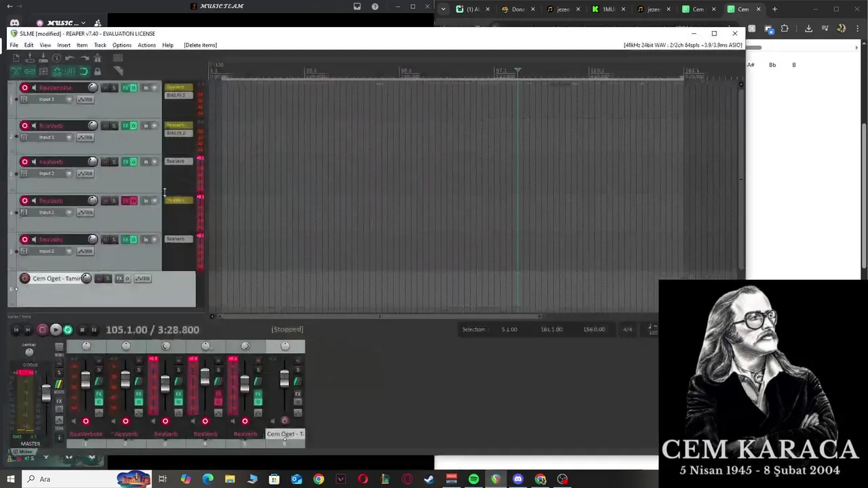Click the [Delete items] undo label
Viewport: 868px width, 488px height.
click(200, 45)
